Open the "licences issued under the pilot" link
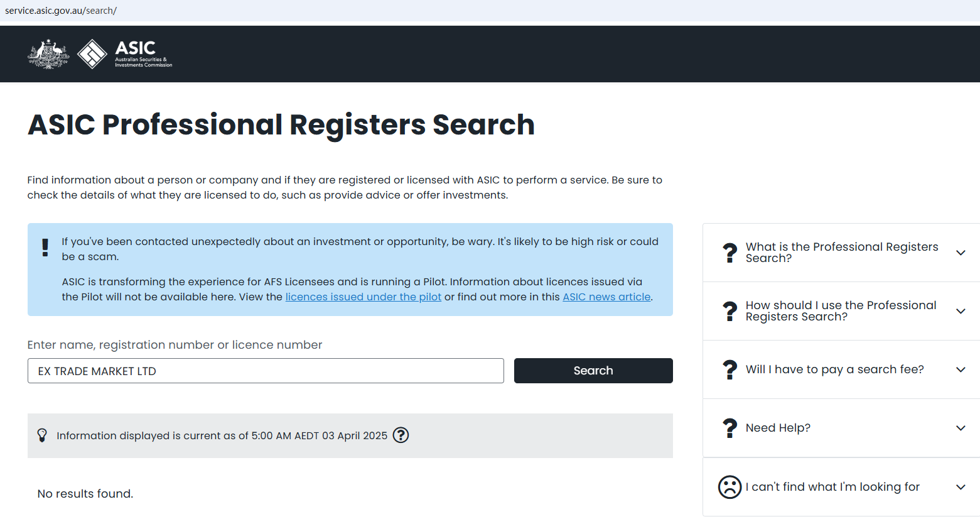980x519 pixels. 363,297
